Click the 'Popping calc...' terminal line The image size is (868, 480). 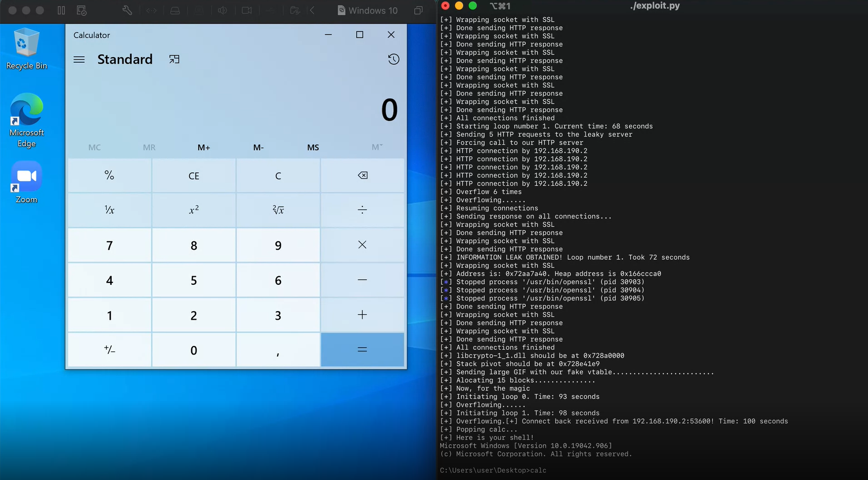point(479,429)
